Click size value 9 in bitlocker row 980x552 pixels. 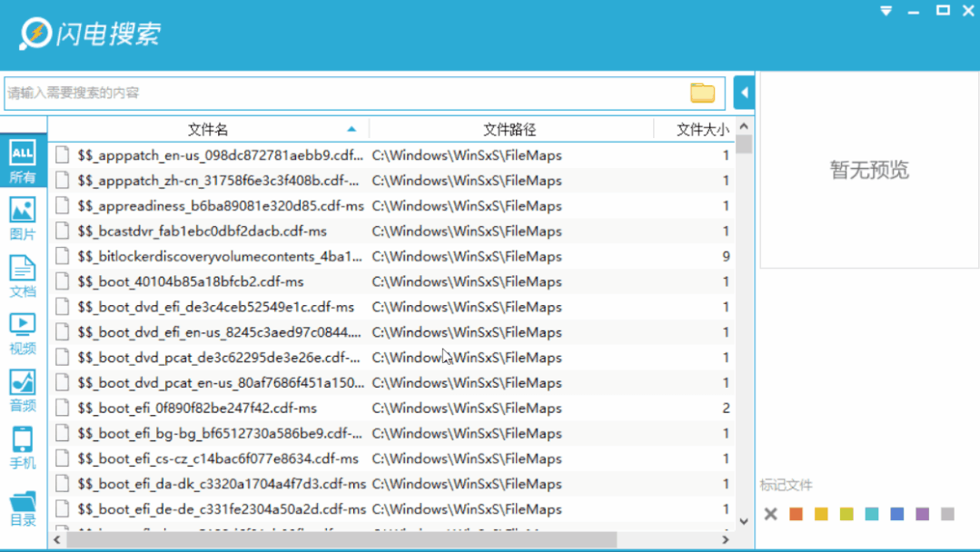point(726,256)
